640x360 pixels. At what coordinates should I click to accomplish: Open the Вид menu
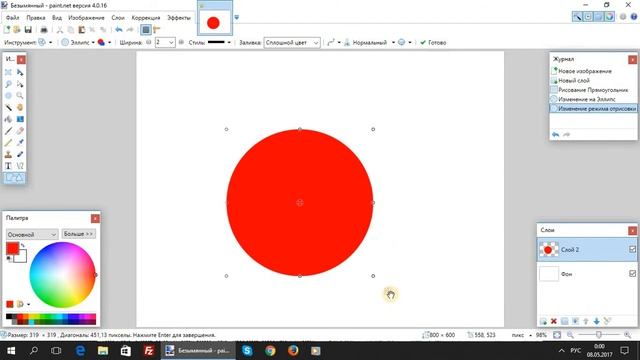coord(57,18)
